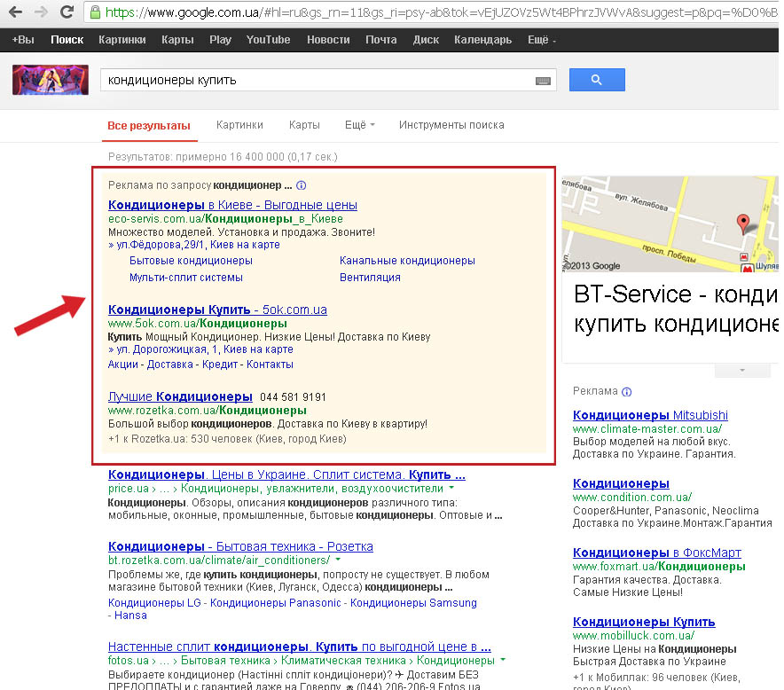The height and width of the screenshot is (690, 784).
Task: Click the browser forward arrow
Action: tap(42, 12)
